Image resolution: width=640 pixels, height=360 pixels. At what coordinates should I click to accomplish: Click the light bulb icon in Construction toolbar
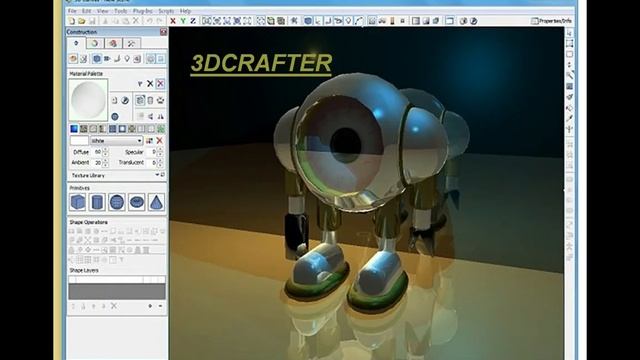127,59
